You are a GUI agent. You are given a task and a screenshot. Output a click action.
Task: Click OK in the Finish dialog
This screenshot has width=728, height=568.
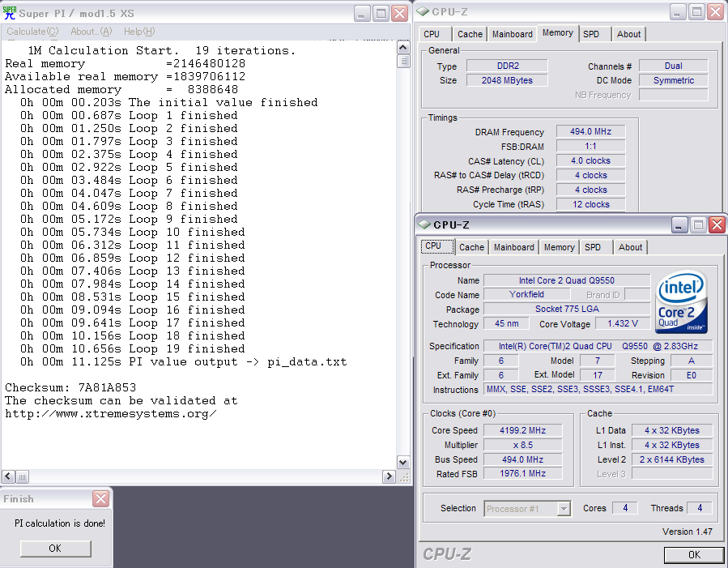coord(55,549)
